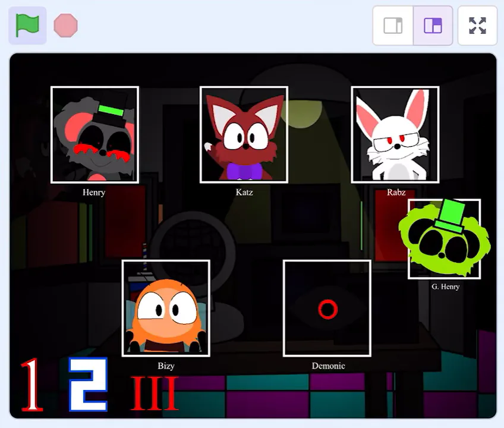This screenshot has height=428, width=504.
Task: Switch to large stage layout
Action: (x=433, y=26)
